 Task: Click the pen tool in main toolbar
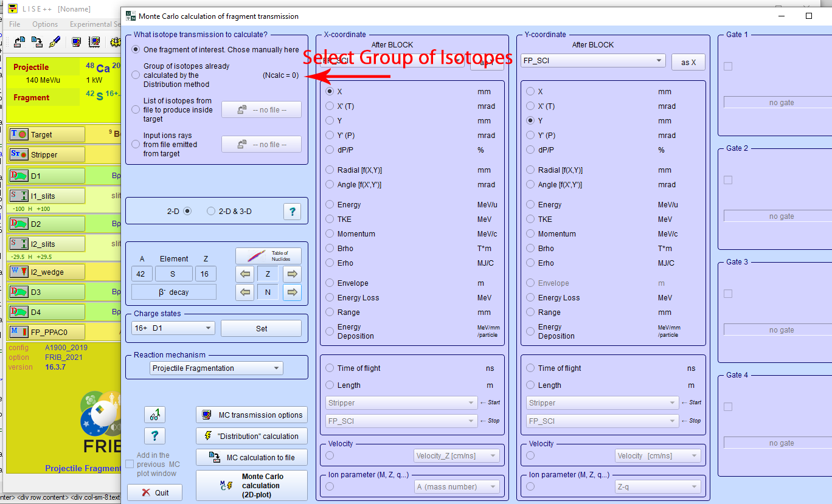(55, 42)
